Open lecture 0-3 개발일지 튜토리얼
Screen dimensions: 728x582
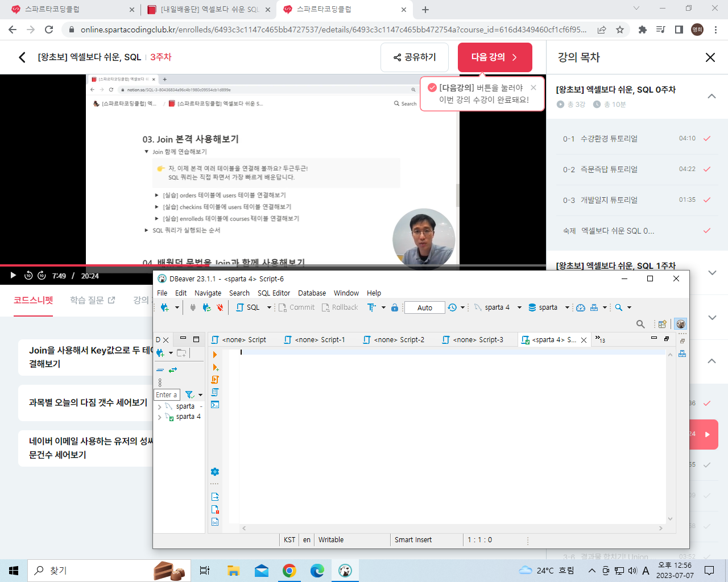click(637, 200)
